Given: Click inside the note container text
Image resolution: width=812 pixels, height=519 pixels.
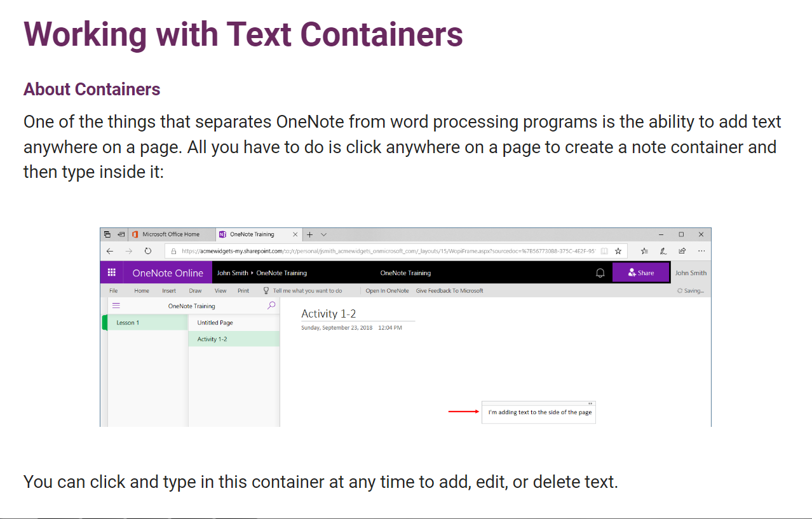Looking at the screenshot, I should pyautogui.click(x=540, y=412).
